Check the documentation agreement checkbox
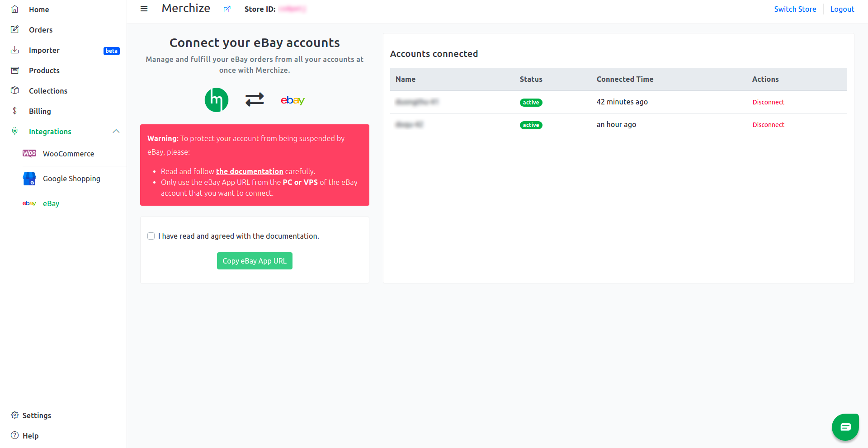868x448 pixels. click(x=151, y=236)
